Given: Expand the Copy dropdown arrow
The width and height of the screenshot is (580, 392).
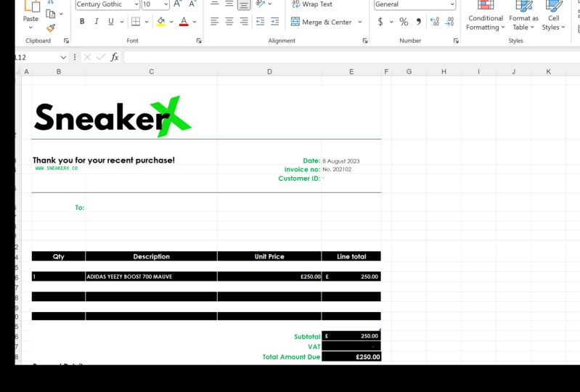Looking at the screenshot, I should [62, 14].
